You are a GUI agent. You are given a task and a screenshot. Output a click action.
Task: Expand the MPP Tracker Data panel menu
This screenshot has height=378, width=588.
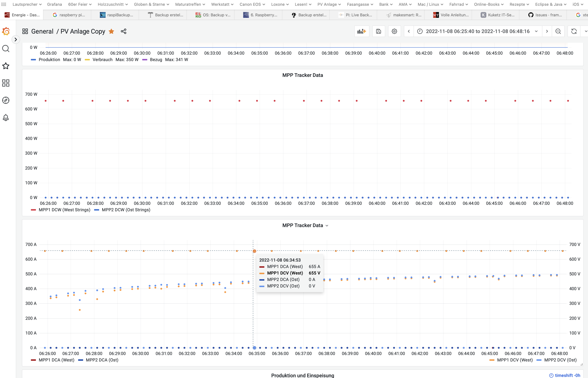tap(327, 226)
